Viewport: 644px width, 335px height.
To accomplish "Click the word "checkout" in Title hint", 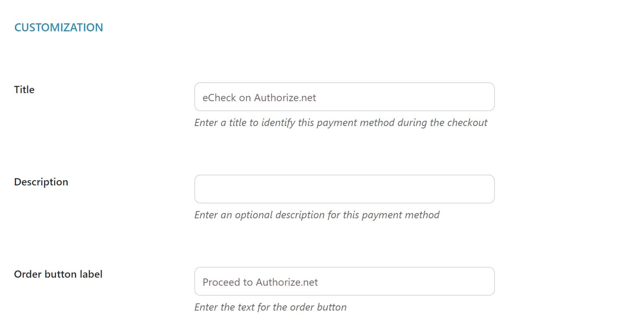I will click(x=467, y=122).
